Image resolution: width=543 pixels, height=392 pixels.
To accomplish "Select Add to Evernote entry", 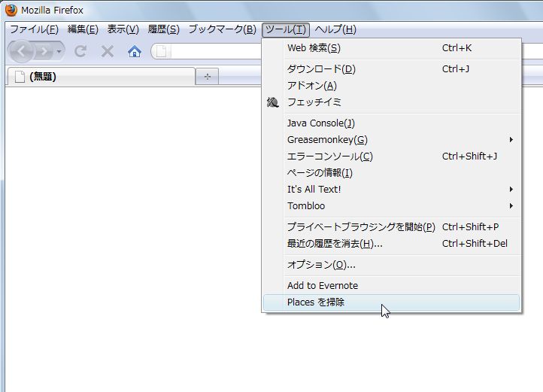I will [391, 286].
